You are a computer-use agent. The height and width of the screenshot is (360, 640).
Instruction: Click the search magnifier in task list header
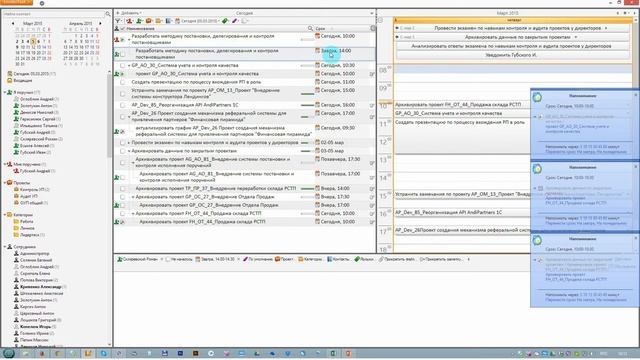[x=310, y=29]
